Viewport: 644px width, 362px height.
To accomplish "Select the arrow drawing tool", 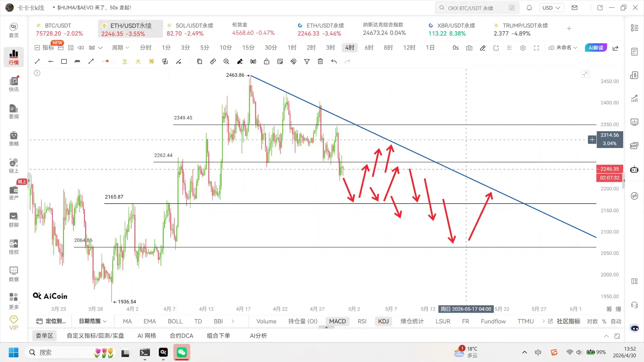I will (91, 61).
